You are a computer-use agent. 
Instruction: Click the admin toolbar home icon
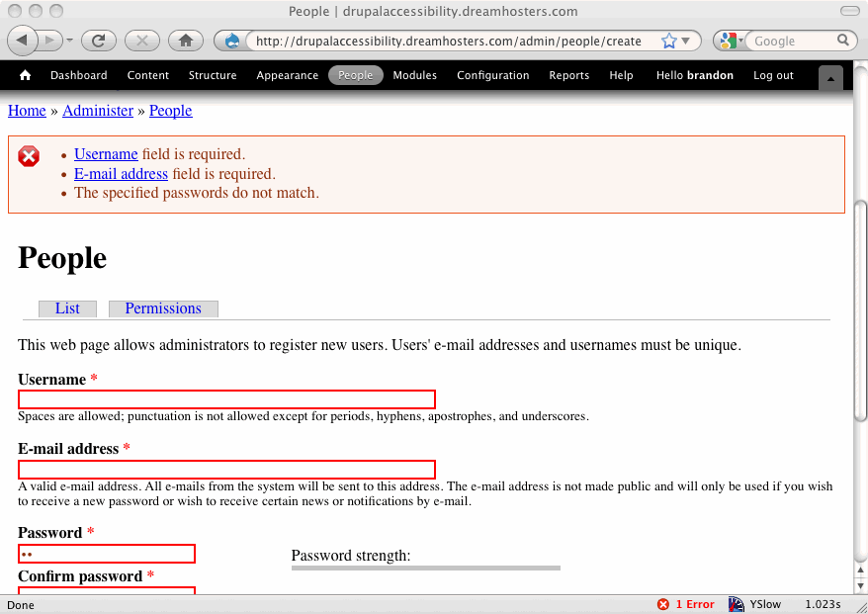coord(25,75)
